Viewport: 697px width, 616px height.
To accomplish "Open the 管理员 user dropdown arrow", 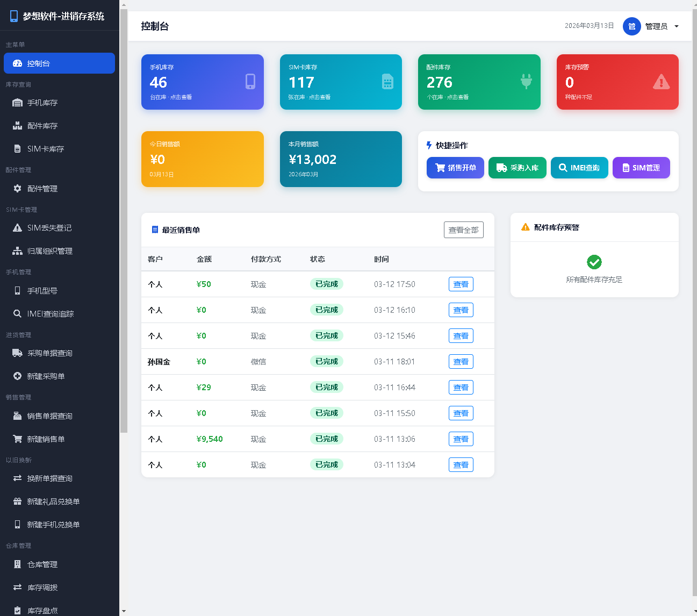I will click(x=676, y=26).
